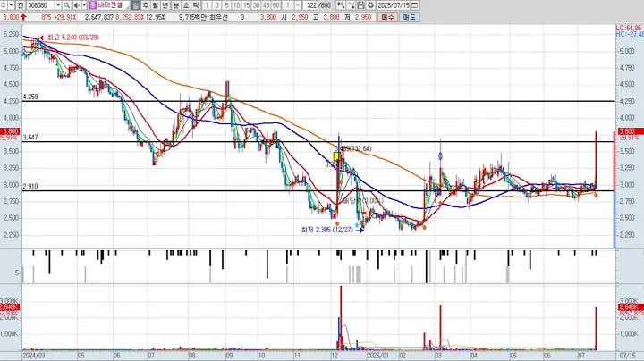
Task: Click the 전 button left of stock code
Action: (x=20, y=5)
